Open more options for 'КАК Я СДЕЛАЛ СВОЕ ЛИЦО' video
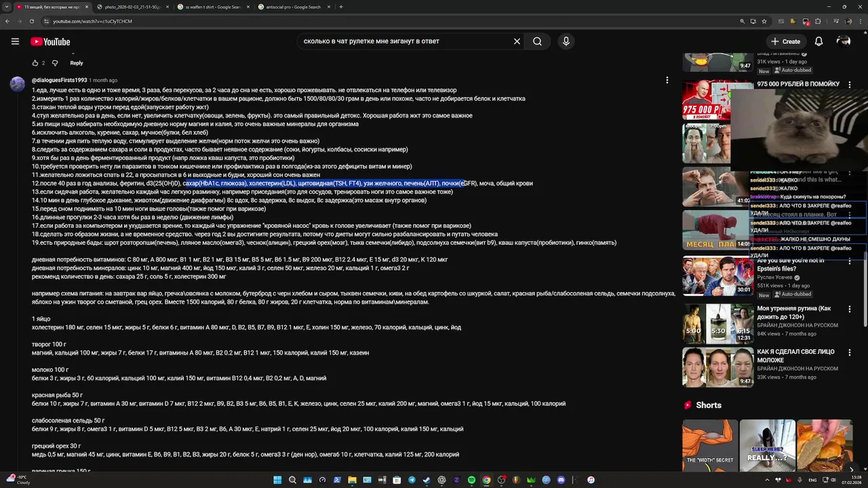Viewport: 868px width, 488px height. [850, 352]
